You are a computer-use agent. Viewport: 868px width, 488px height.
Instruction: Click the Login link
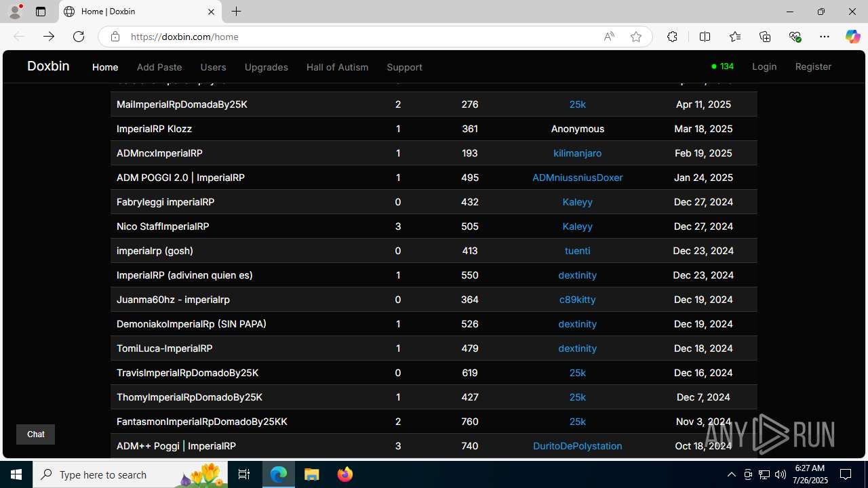coord(764,66)
